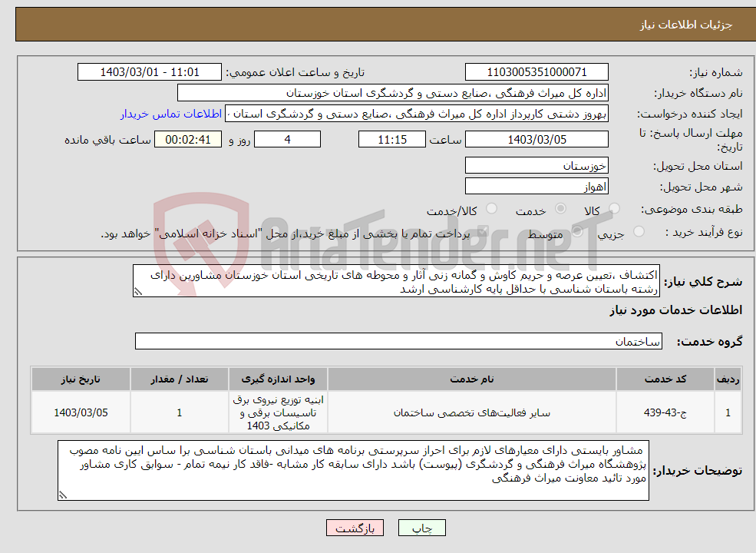Click the چاپ print button
The image size is (756, 553).
click(x=422, y=528)
